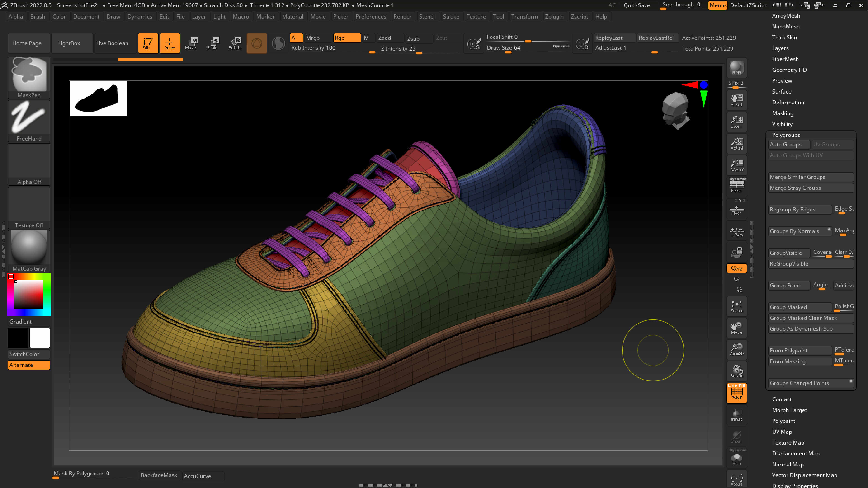Image resolution: width=868 pixels, height=488 pixels.
Task: Toggle the Ghost transparency button
Action: tap(737, 436)
